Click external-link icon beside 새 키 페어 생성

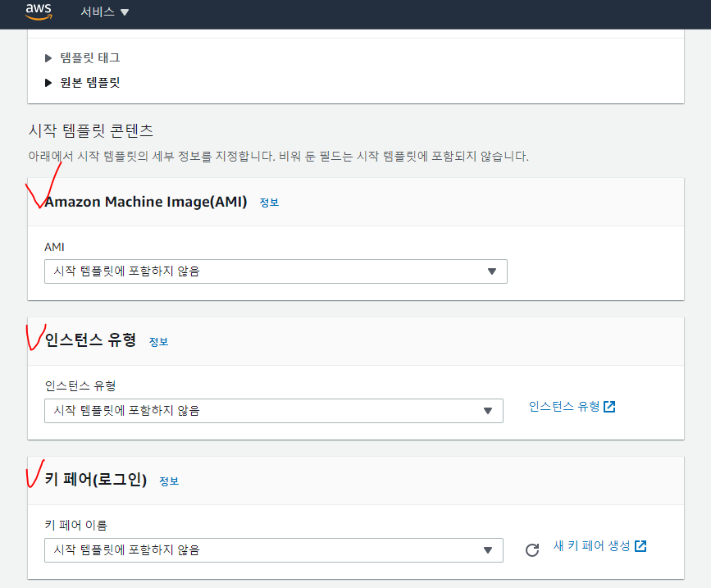coord(641,546)
